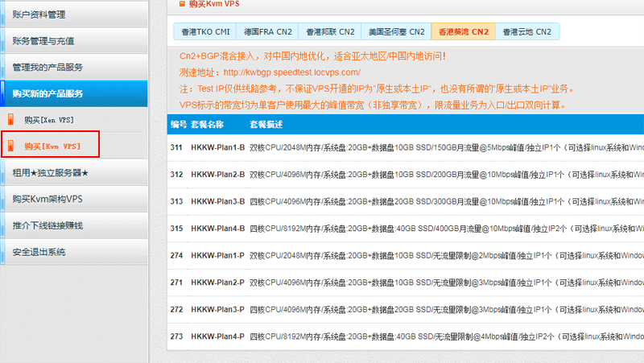Choose the HKKW-Plan4-P package row
The width and height of the screenshot is (644, 363).
(x=218, y=336)
